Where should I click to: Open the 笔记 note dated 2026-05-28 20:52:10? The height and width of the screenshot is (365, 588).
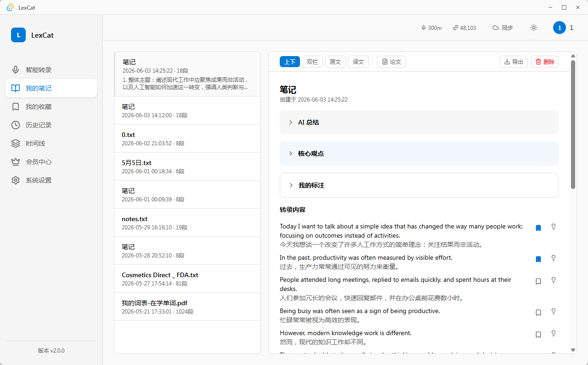pos(187,251)
